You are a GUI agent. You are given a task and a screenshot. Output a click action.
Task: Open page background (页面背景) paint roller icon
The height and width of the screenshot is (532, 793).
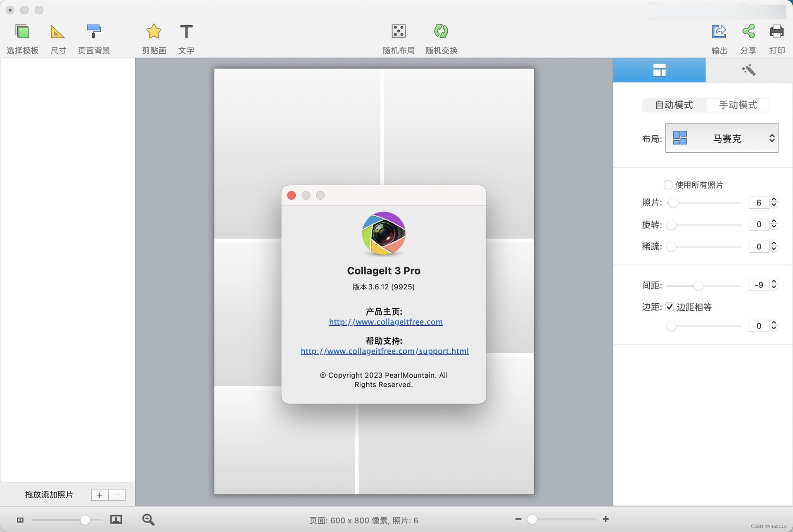(94, 32)
